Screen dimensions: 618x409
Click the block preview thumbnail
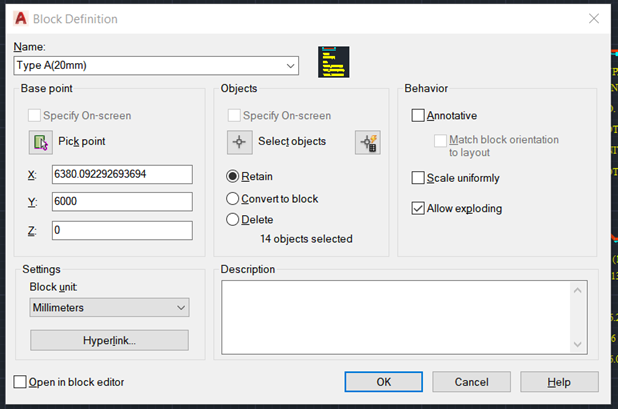click(333, 62)
